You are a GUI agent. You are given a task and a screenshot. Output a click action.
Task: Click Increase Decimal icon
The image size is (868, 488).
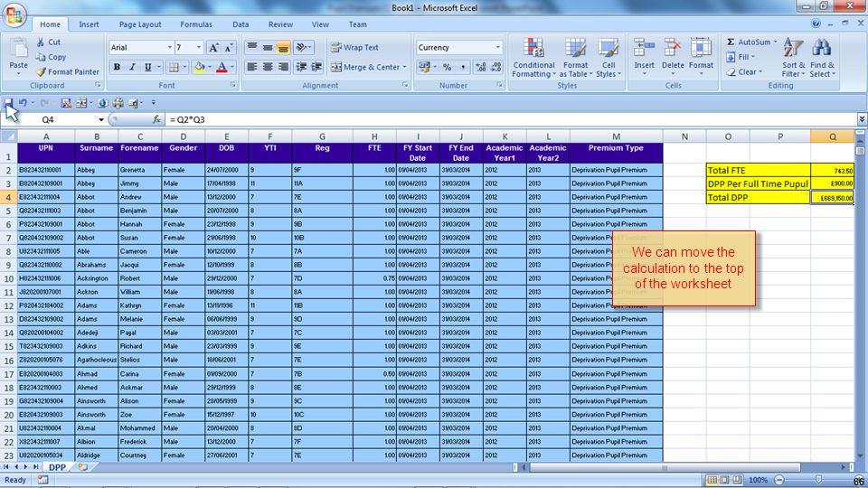click(x=480, y=67)
